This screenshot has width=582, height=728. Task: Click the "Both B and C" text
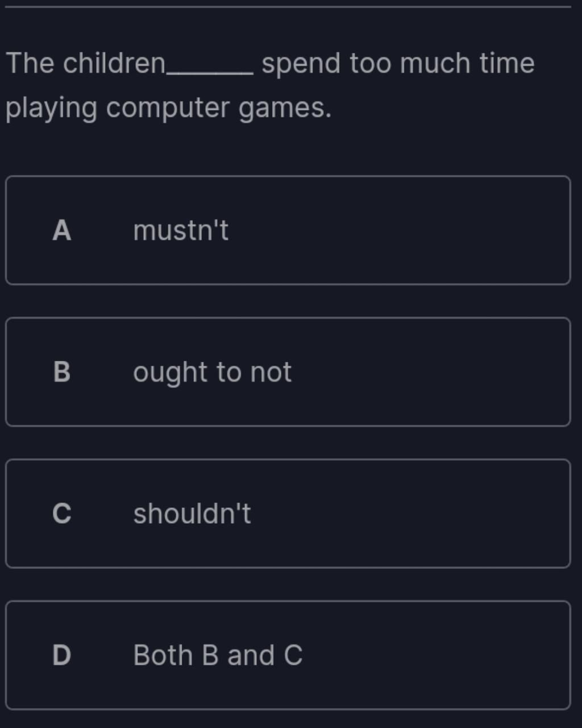tap(218, 655)
